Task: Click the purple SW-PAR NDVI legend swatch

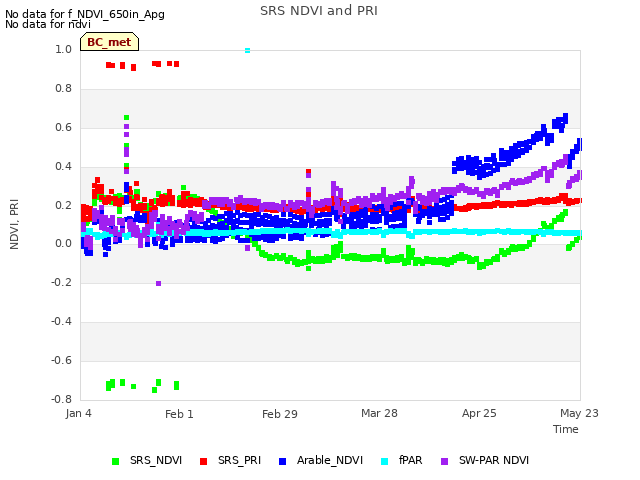Action: tap(444, 461)
